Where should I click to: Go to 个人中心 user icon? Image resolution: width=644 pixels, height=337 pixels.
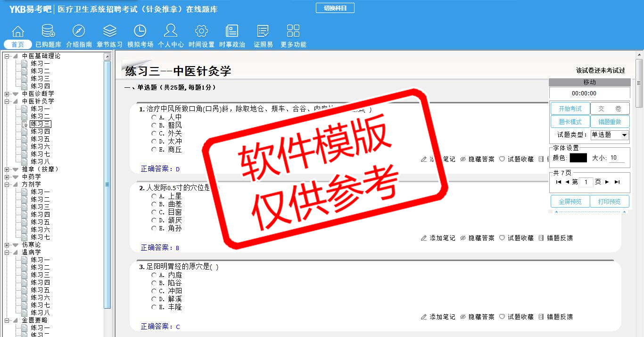click(171, 31)
